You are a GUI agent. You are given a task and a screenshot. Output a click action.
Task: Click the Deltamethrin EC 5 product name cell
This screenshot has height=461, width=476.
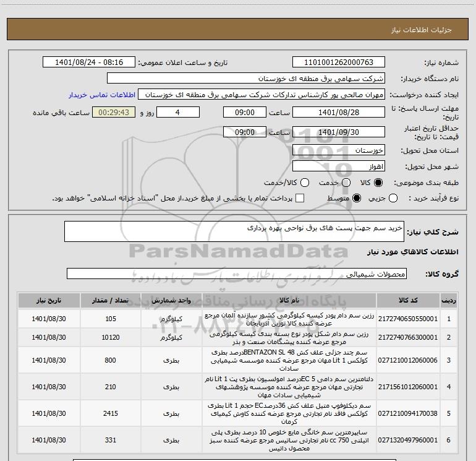pyautogui.click(x=289, y=387)
